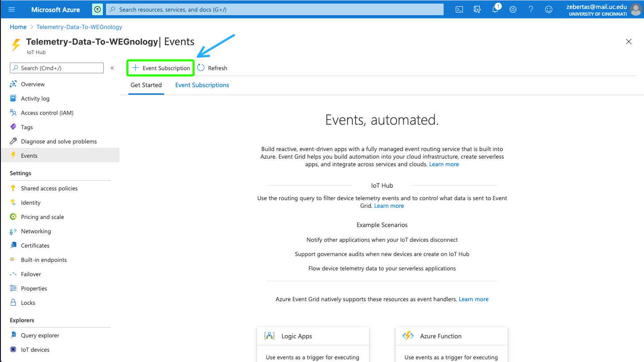Click the Logic Apps icon on the card
Image resolution: width=644 pixels, height=362 pixels.
[x=270, y=336]
